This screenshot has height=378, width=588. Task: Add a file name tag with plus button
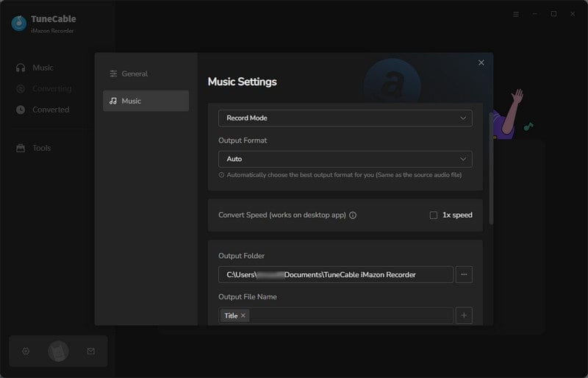464,315
